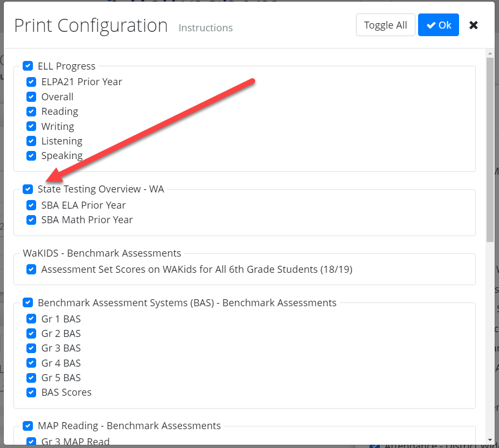Disable the Speaking checkbox
The height and width of the screenshot is (448, 499).
tap(31, 155)
